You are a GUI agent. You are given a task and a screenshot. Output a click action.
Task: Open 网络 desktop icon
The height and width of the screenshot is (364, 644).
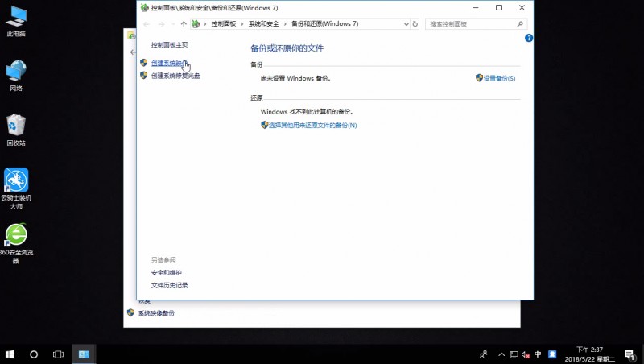pos(16,76)
